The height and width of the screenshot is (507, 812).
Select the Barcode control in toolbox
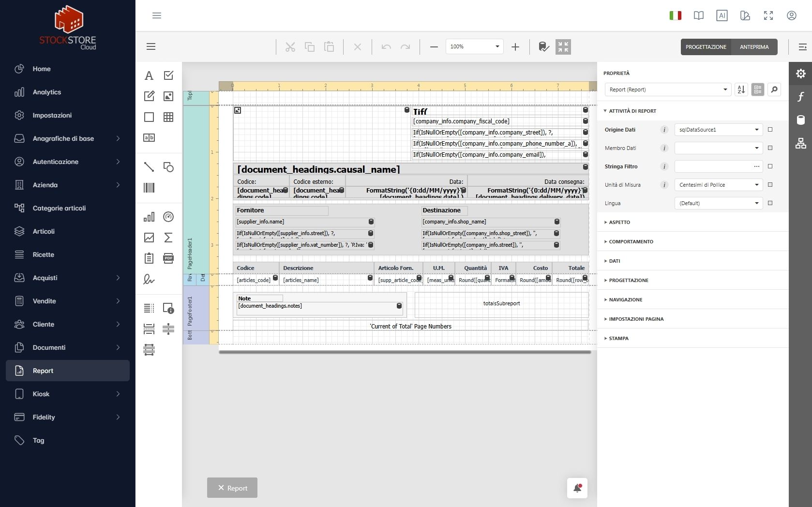pos(149,188)
